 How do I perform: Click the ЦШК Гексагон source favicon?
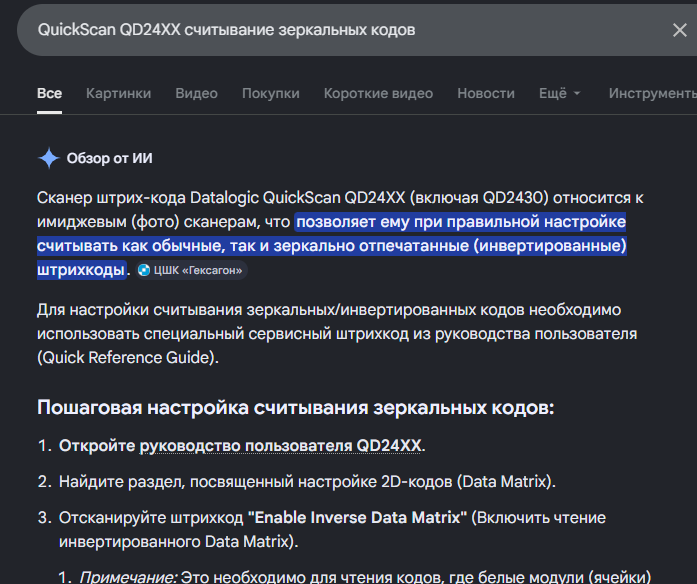[x=144, y=270]
